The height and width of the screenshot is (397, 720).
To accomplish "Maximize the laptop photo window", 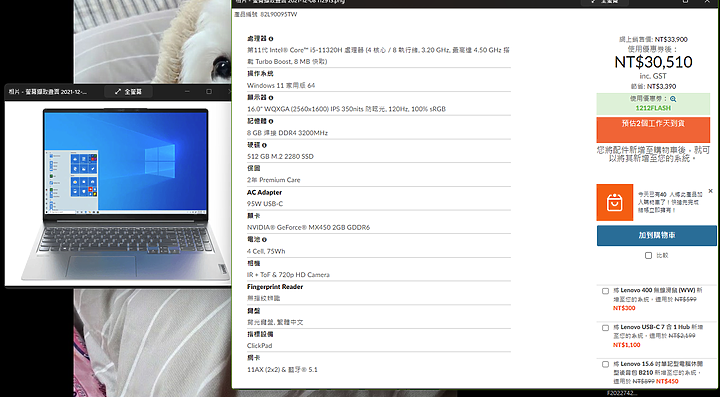I will point(209,92).
